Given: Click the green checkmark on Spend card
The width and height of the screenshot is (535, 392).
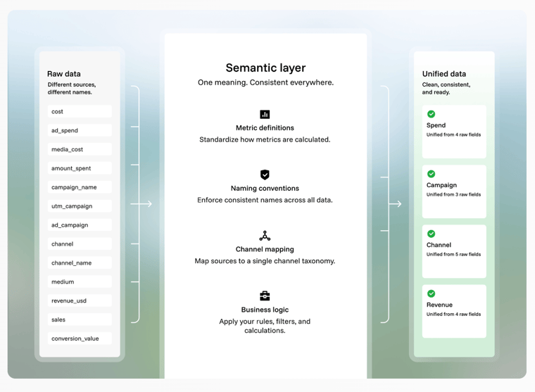Looking at the screenshot, I should point(432,114).
